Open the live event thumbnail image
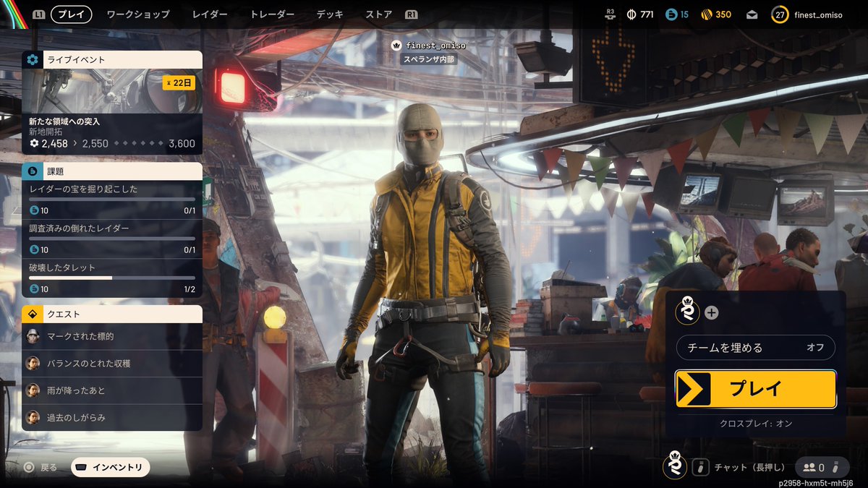 pyautogui.click(x=112, y=90)
